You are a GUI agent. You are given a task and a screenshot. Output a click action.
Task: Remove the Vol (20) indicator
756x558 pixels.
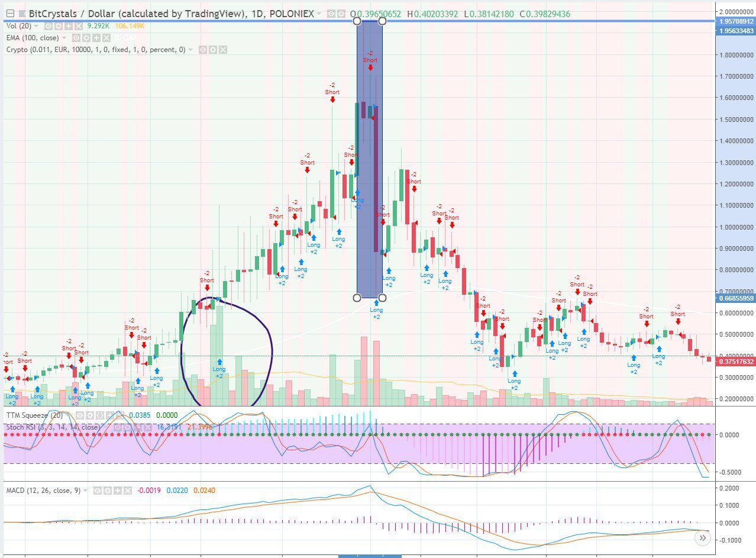tap(77, 26)
